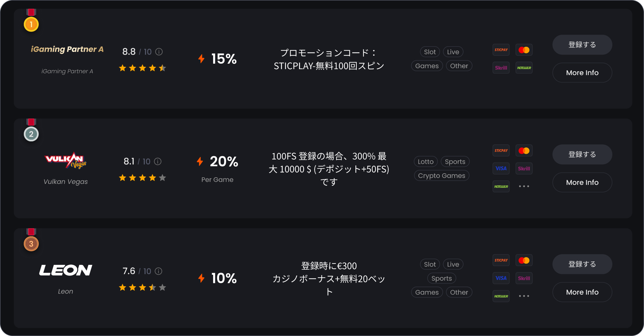Click the VISA payment icon in Vulkan Vegas row
644x336 pixels.
pos(501,168)
